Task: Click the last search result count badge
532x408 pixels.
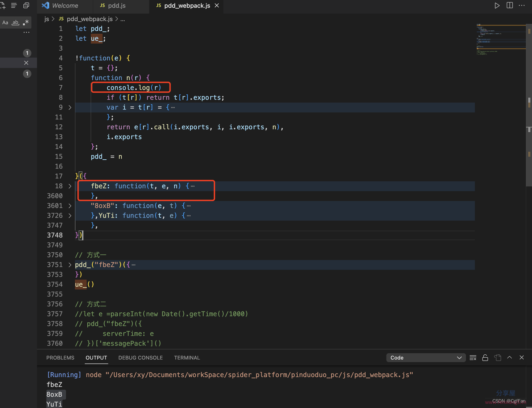Action: (x=27, y=74)
